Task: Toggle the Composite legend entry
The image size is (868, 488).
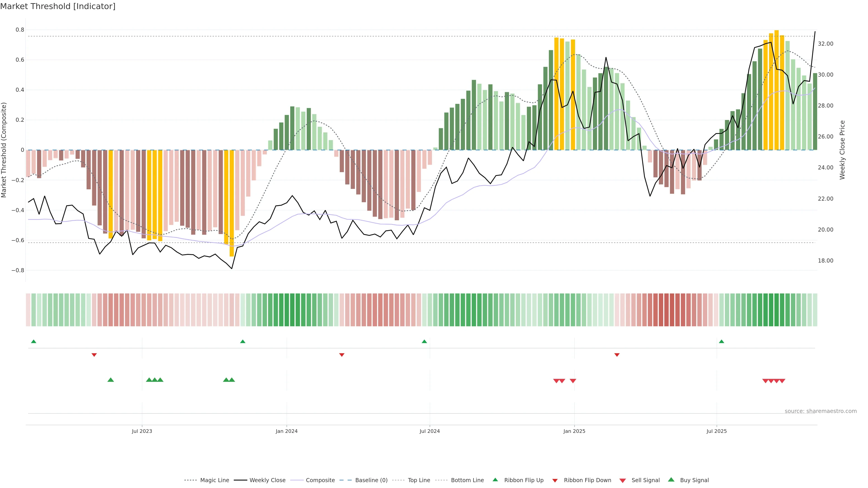Action: [x=320, y=480]
